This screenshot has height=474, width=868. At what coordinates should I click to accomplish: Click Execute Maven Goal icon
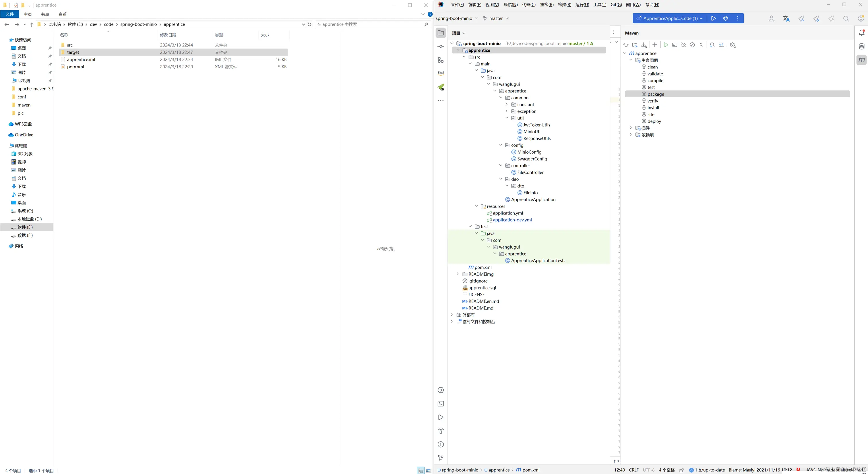(x=675, y=45)
